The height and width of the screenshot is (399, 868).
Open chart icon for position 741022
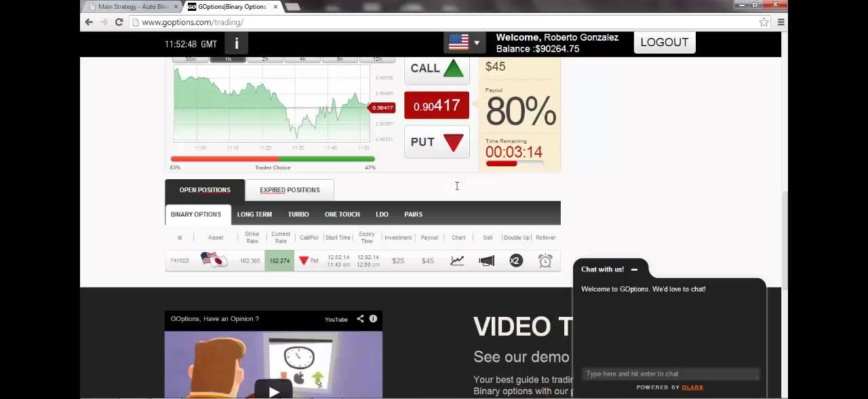tap(457, 261)
